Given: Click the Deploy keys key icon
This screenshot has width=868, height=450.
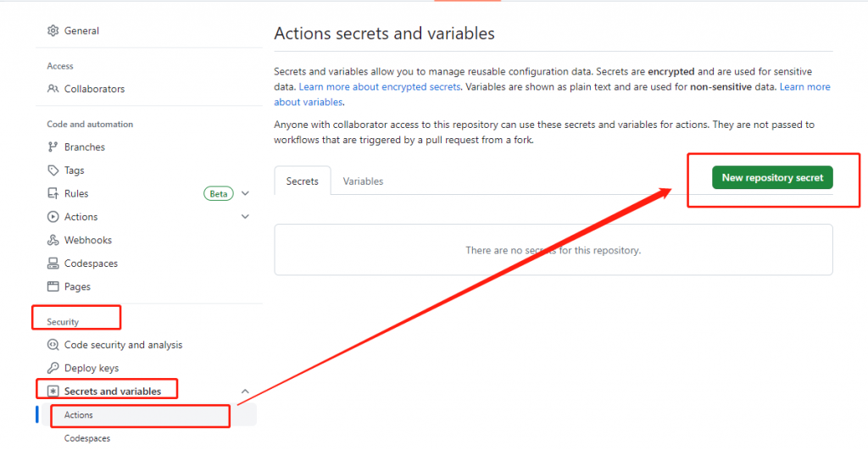Looking at the screenshot, I should coord(53,369).
